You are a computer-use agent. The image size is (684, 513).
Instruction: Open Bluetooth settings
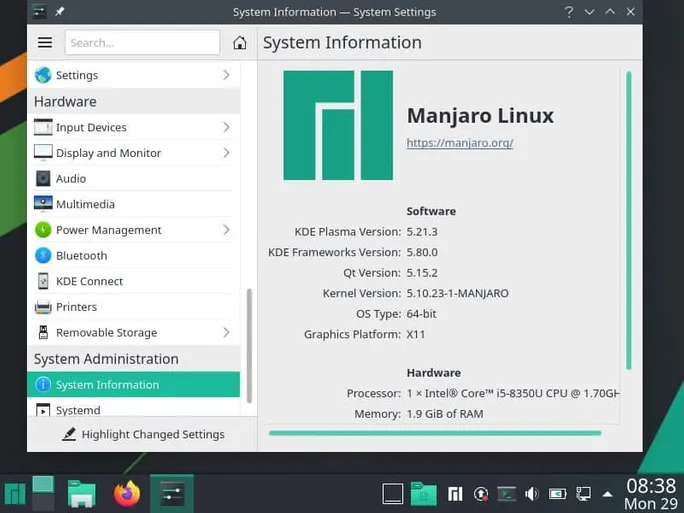tap(81, 256)
